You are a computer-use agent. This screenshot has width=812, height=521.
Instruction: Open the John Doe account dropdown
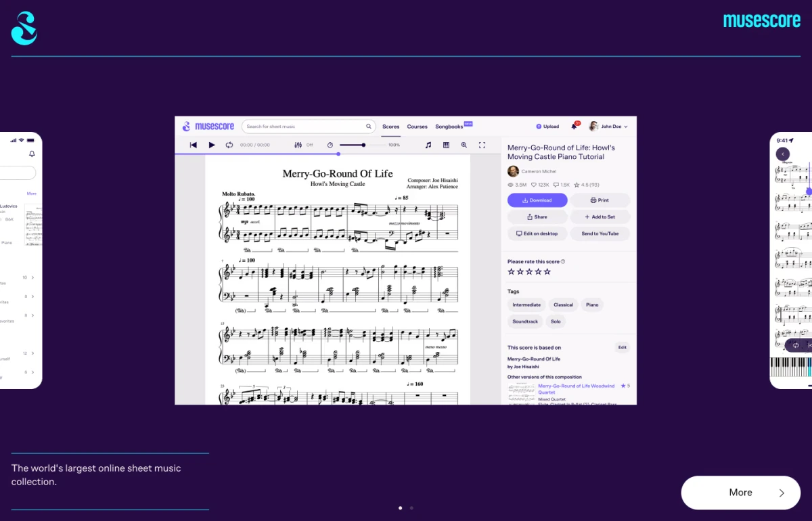pyautogui.click(x=608, y=127)
